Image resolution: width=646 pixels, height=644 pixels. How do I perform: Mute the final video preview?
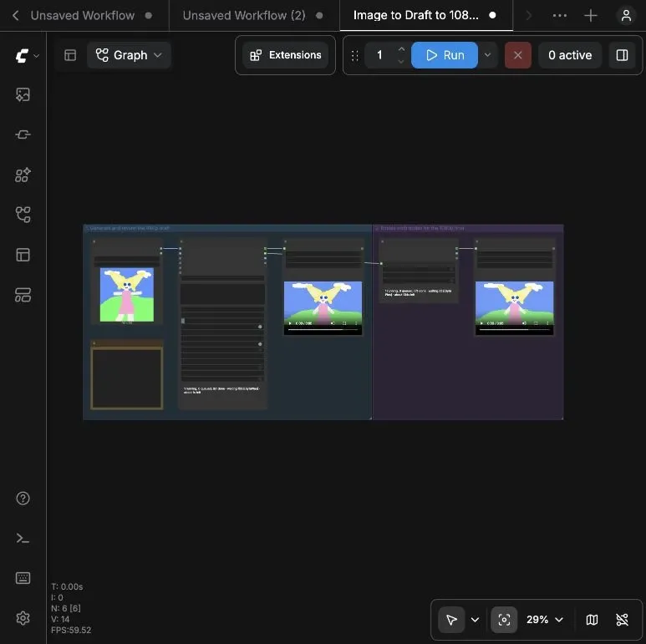coord(525,323)
